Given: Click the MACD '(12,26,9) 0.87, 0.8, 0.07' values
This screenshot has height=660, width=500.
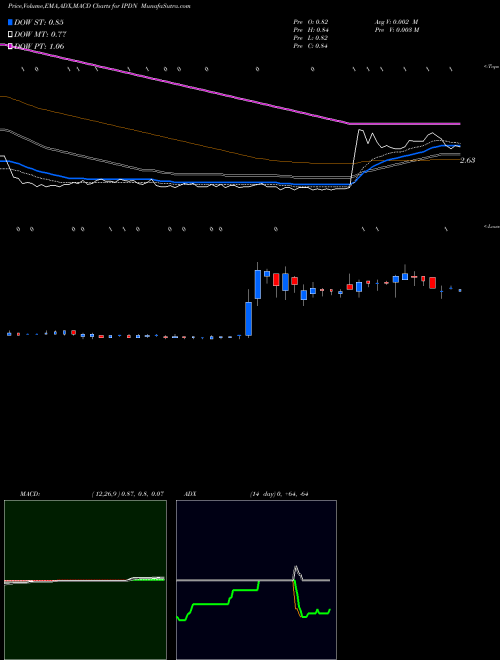Looking at the screenshot, I should [128, 494].
